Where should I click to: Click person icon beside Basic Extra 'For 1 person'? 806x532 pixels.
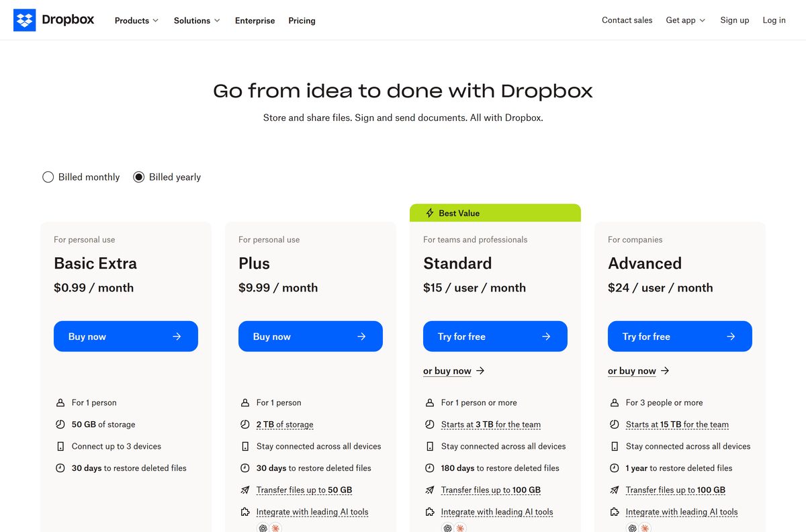click(60, 403)
